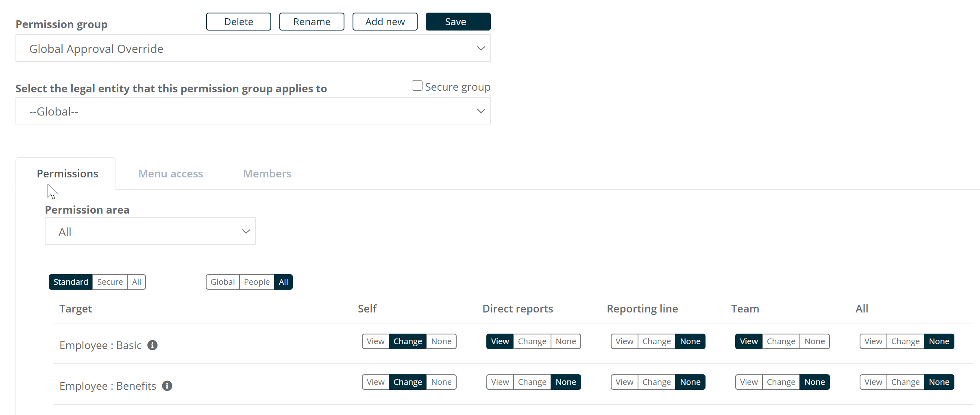Click the 'Self' column header
Viewport: 980px width, 415px height.
[367, 309]
